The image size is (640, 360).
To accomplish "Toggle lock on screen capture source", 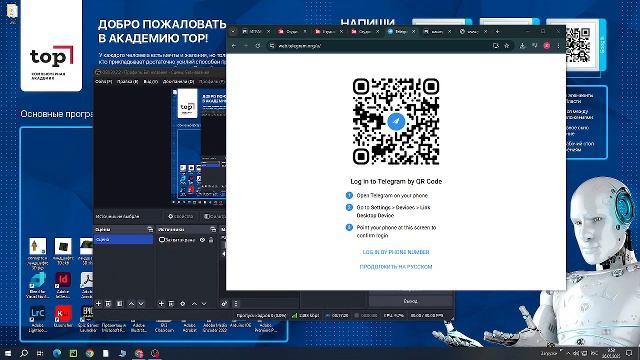I will (x=211, y=240).
